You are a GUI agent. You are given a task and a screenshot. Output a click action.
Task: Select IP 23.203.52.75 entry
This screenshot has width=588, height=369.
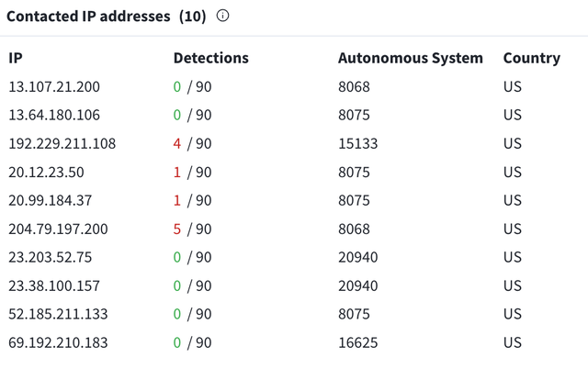[x=51, y=257]
